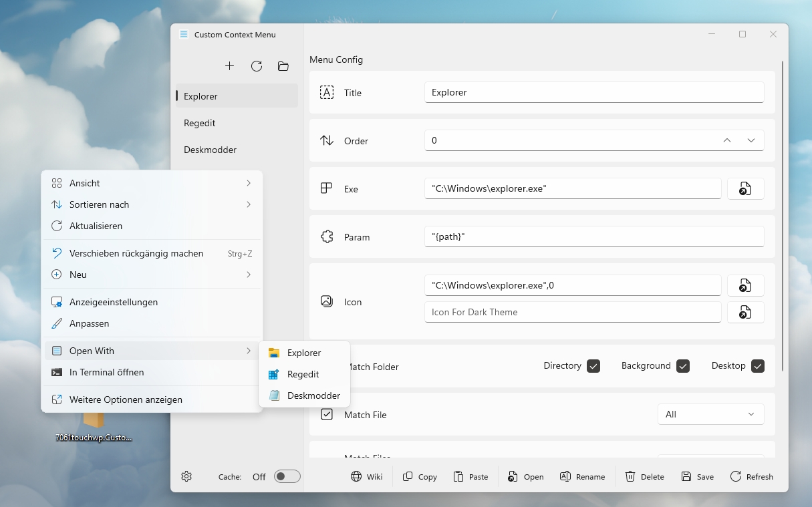Increase Order value with up arrow
This screenshot has width=812, height=507.
(x=727, y=140)
